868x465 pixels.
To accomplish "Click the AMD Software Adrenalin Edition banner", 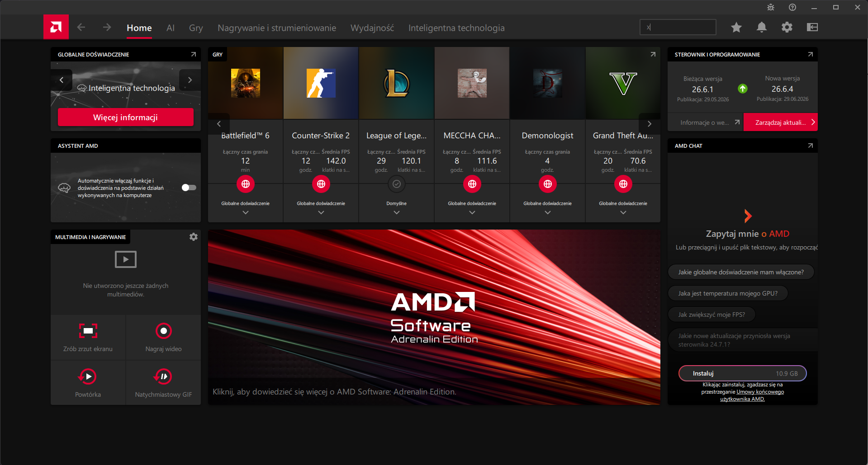I will click(434, 317).
